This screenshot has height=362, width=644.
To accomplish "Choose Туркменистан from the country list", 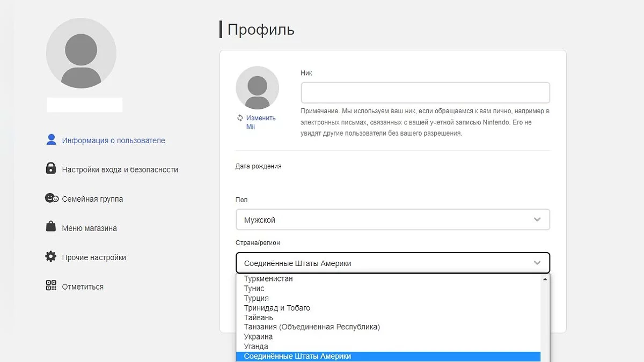I will 389,279.
